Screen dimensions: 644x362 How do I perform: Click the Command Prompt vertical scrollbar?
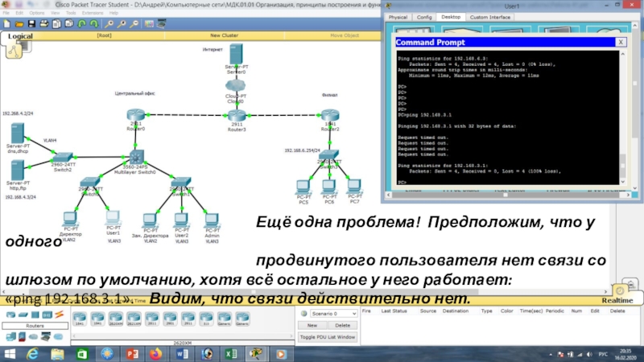pyautogui.click(x=622, y=117)
